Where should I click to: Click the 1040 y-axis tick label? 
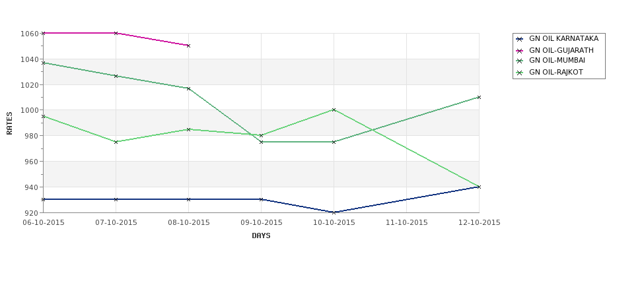click(29, 59)
